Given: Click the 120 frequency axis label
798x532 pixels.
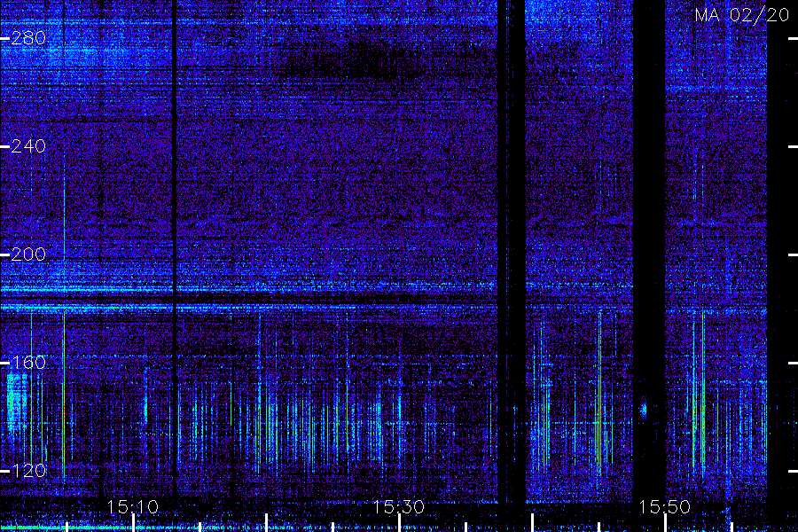Looking at the screenshot, I should [28, 471].
